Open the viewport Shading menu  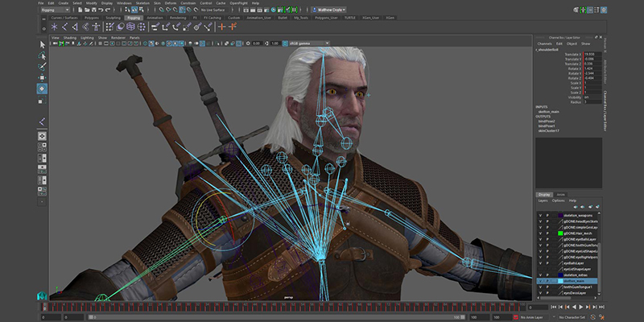(70, 38)
